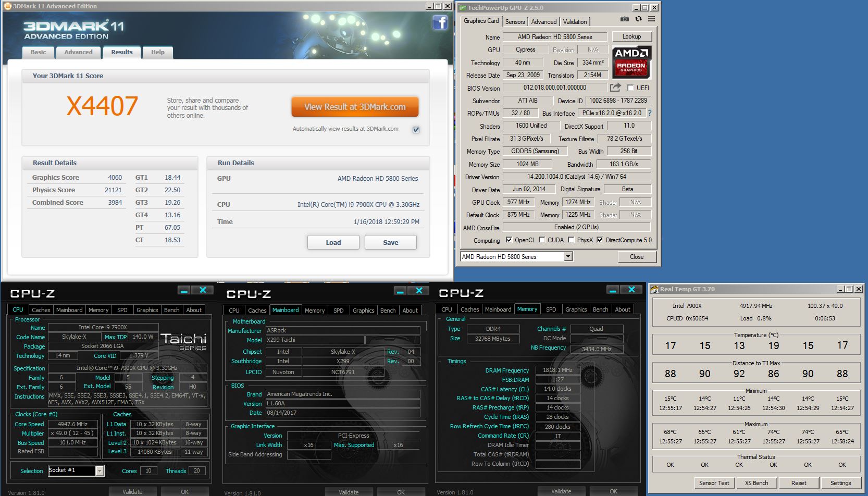Open the Validation tab in GPU-Z

click(x=575, y=21)
